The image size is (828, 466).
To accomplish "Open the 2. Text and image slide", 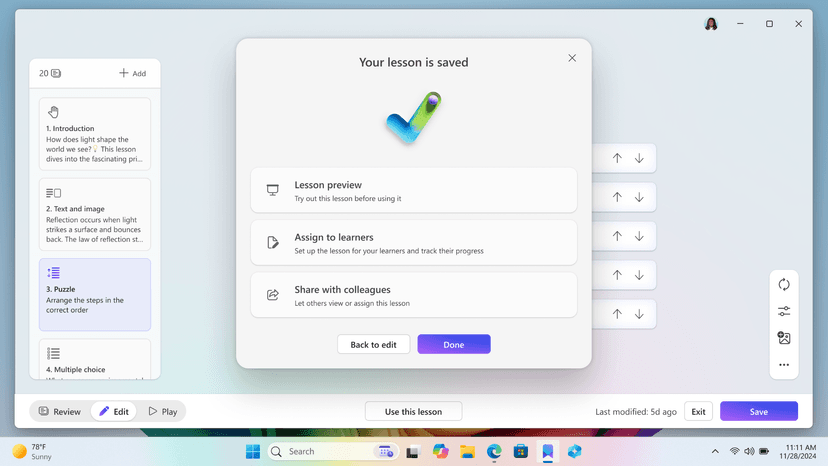I will (x=95, y=215).
